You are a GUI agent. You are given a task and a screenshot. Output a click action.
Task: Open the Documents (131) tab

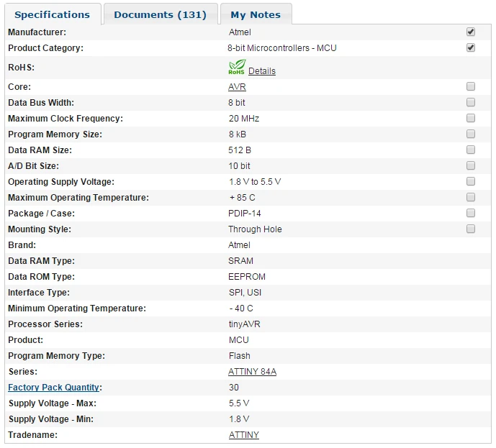[x=161, y=14]
